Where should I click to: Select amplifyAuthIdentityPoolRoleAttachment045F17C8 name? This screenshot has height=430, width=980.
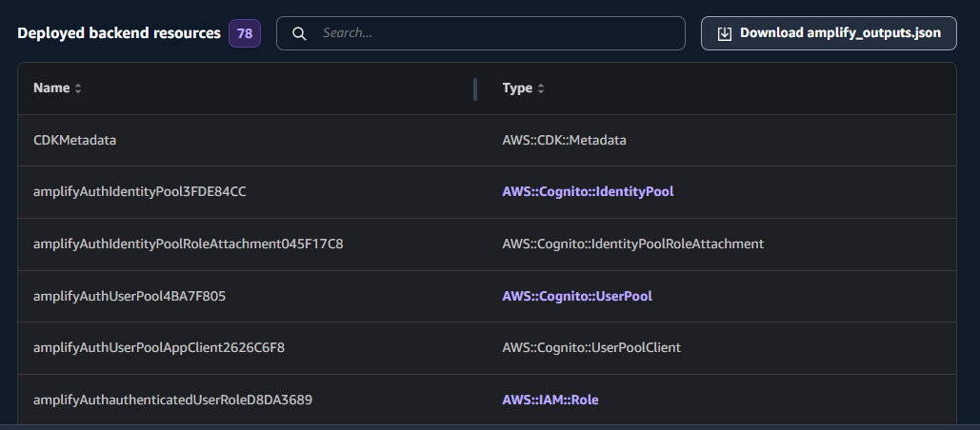click(x=189, y=244)
